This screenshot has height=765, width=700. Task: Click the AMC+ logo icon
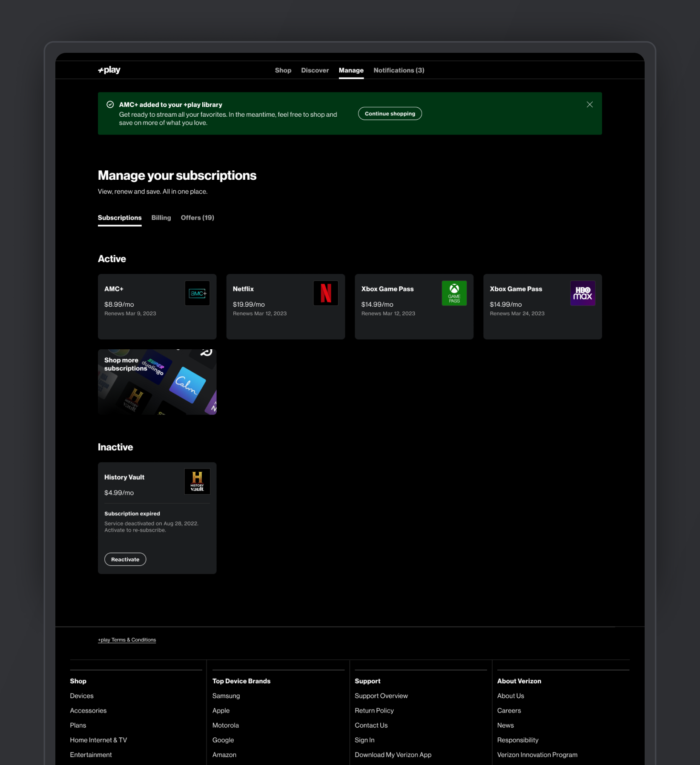click(x=198, y=293)
